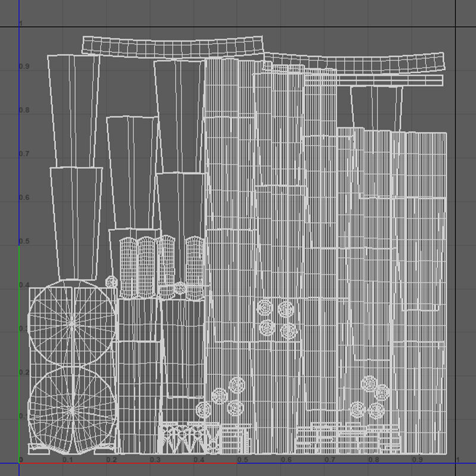476x476 pixels.
Task: Pick the small circle shell beside the upper large circle
Action: coord(111,282)
